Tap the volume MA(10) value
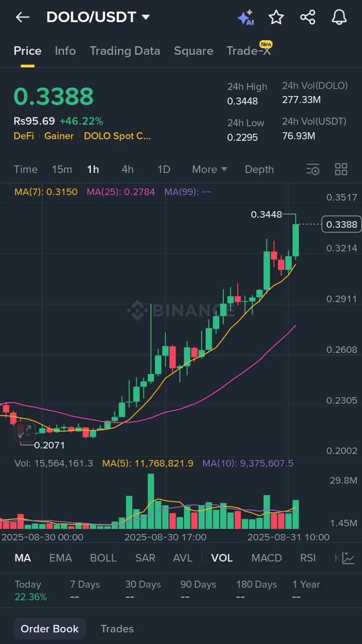362x644 pixels. [x=248, y=463]
